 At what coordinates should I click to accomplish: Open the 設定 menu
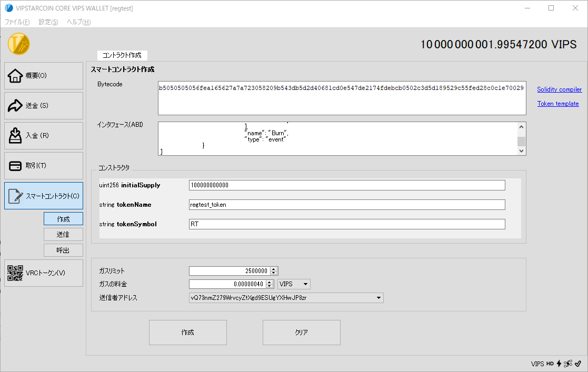tap(48, 22)
